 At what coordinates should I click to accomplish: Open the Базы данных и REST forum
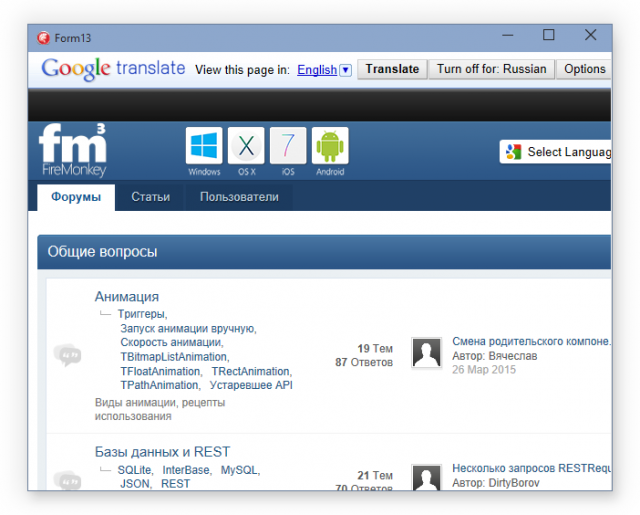coord(162,452)
